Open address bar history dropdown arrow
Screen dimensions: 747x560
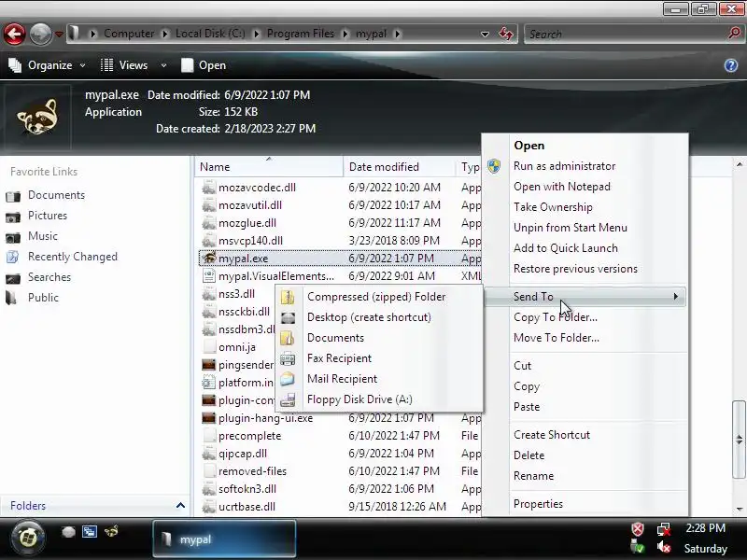pyautogui.click(x=485, y=35)
